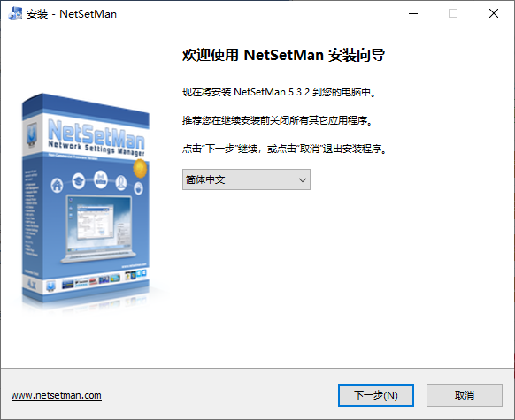The image size is (515, 420).
Task: Open the www.netsetman.com link
Action: 56,395
